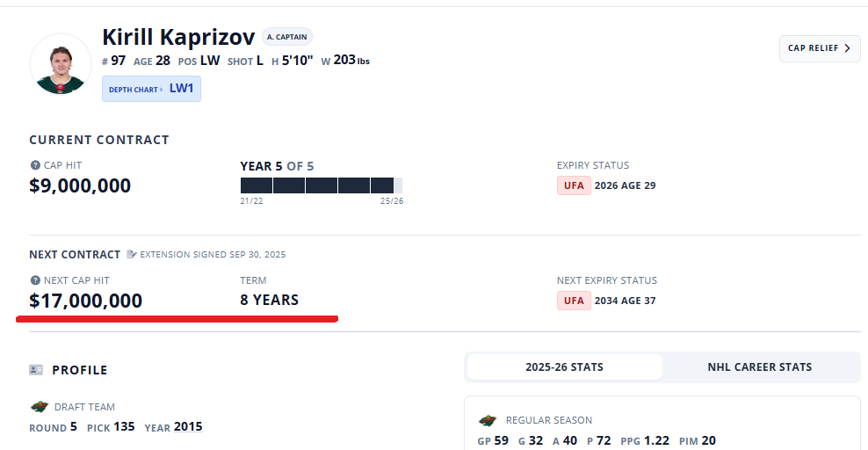Click the Profile ID card icon

36,370
